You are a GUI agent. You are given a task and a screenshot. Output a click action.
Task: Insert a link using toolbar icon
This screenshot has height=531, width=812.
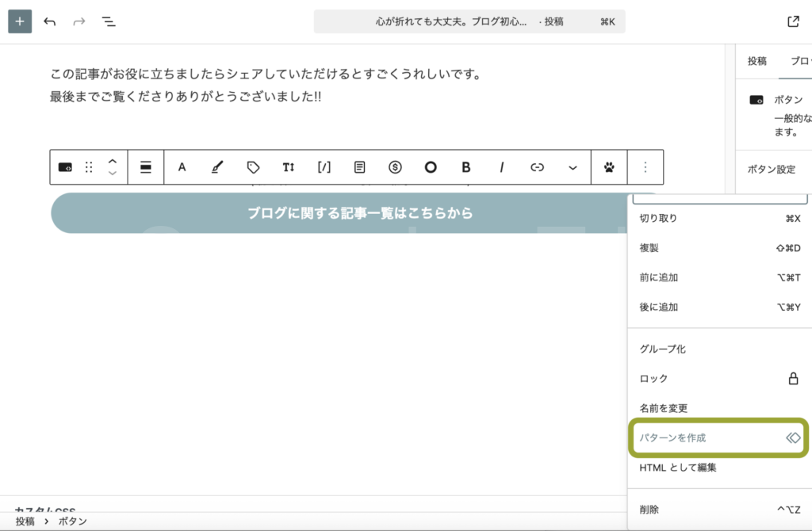[538, 167]
